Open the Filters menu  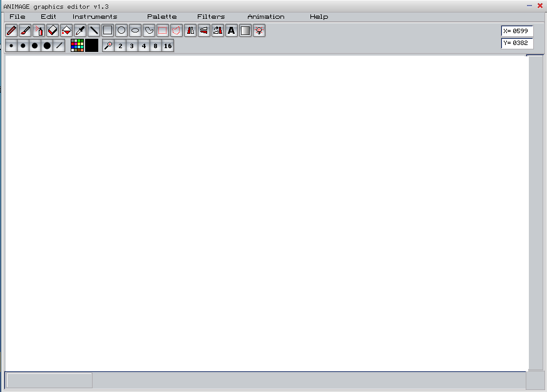coord(211,17)
